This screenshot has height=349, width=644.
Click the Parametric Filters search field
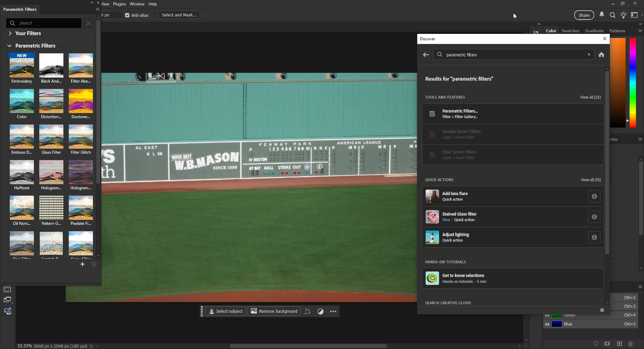[x=44, y=23]
